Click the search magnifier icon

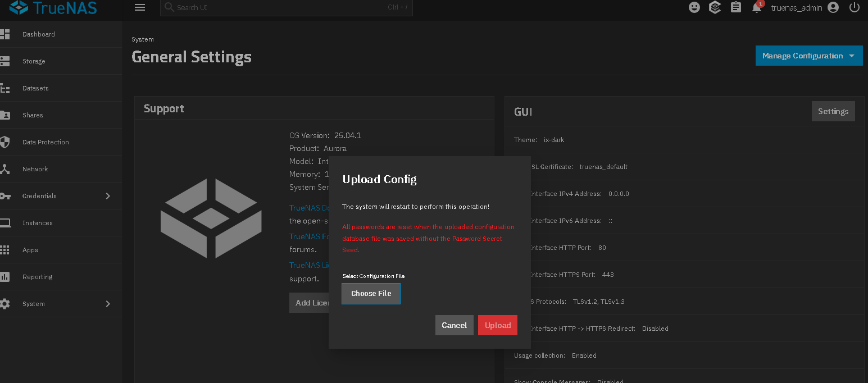point(169,7)
